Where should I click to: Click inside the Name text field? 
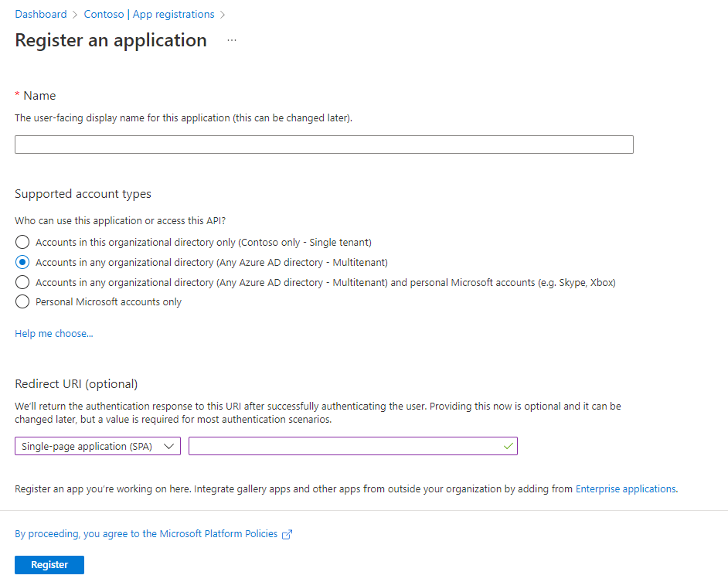coord(324,145)
